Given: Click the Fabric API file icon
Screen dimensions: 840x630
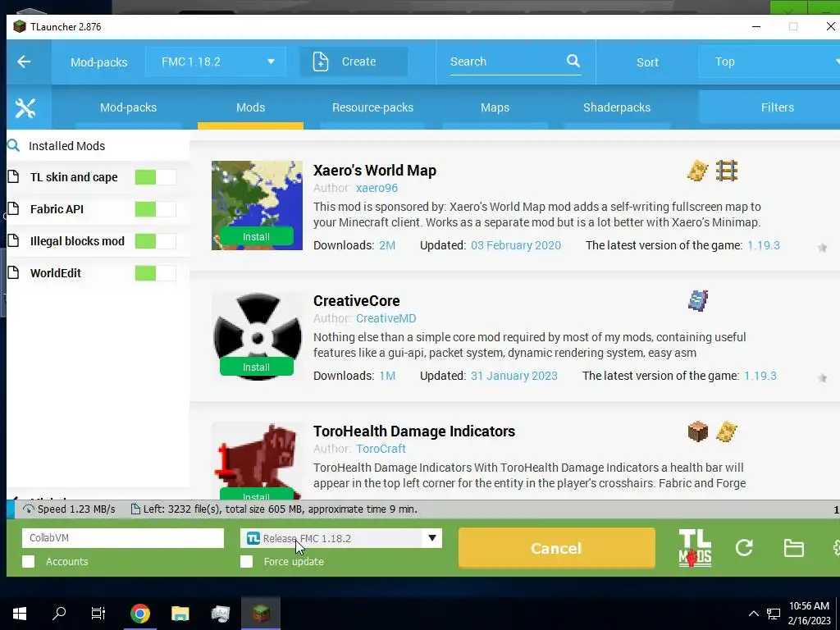Looking at the screenshot, I should click(14, 209).
